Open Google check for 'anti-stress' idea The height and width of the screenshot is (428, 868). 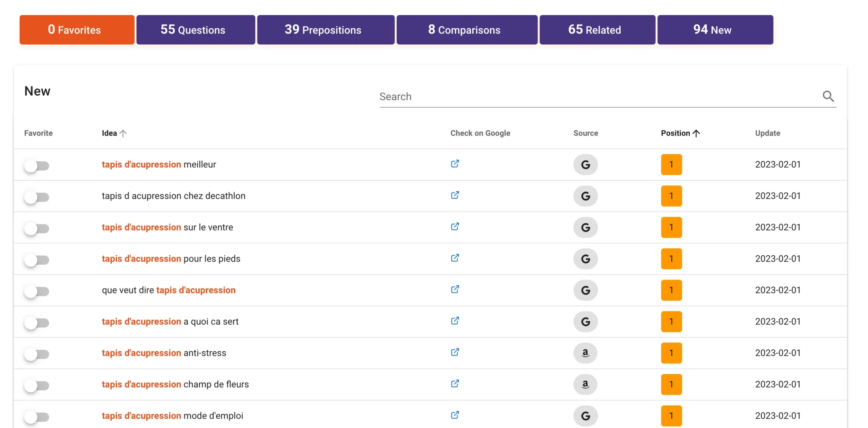tap(455, 352)
